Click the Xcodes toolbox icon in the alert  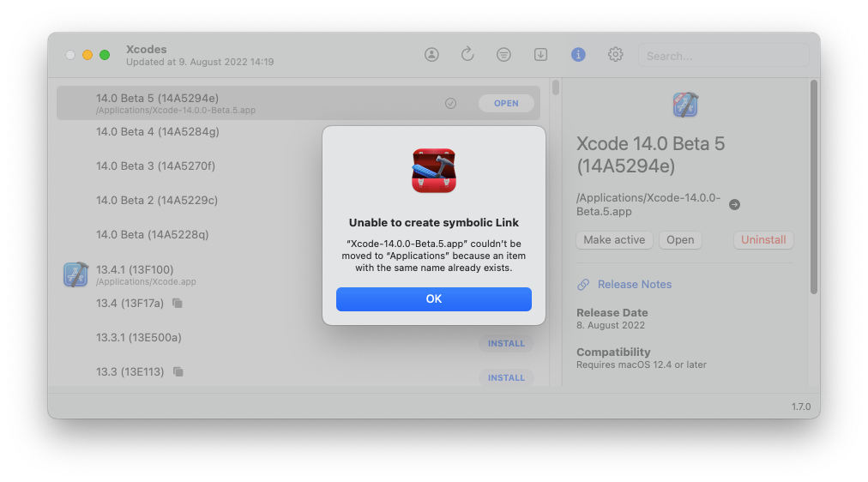tap(434, 171)
